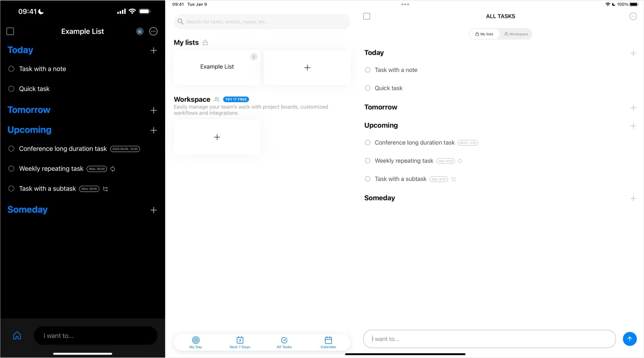The width and height of the screenshot is (644, 358).
Task: Click the Task with a subtask title in dark view
Action: (47, 189)
